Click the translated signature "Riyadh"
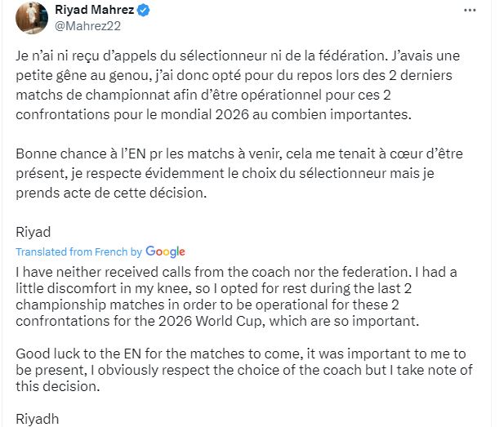504x427 pixels. [37, 420]
